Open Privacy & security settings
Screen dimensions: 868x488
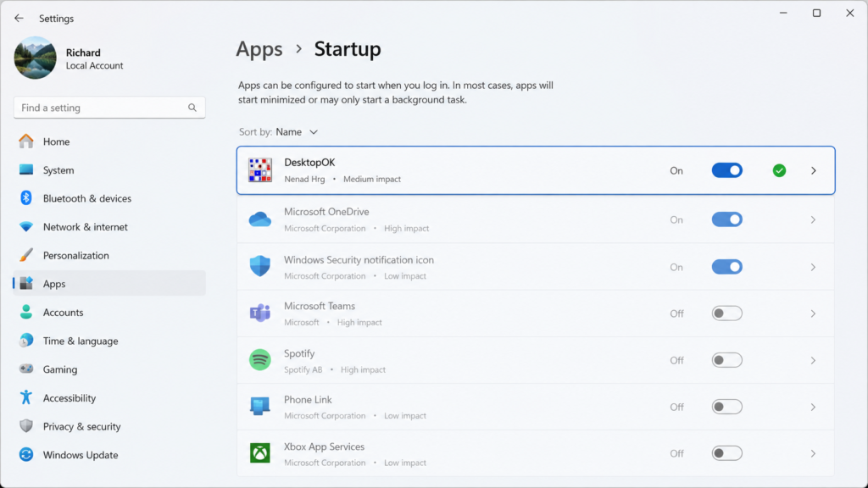click(109, 426)
